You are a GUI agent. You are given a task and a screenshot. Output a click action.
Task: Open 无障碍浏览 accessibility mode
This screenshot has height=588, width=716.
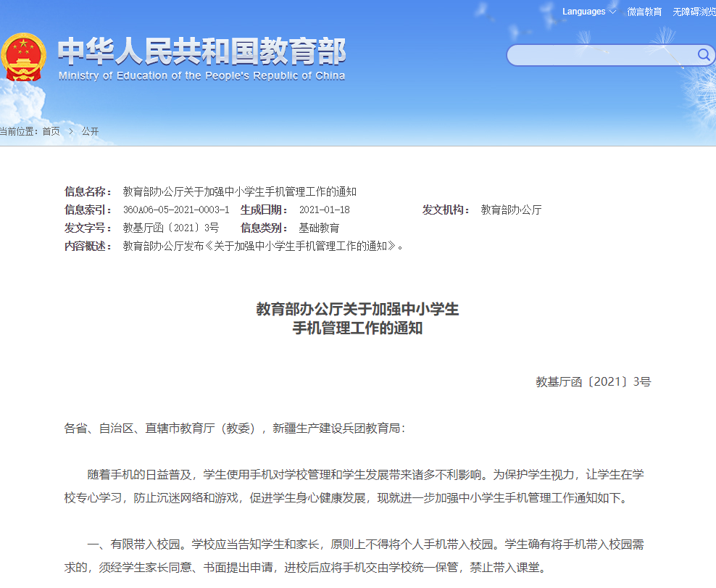pos(694,12)
